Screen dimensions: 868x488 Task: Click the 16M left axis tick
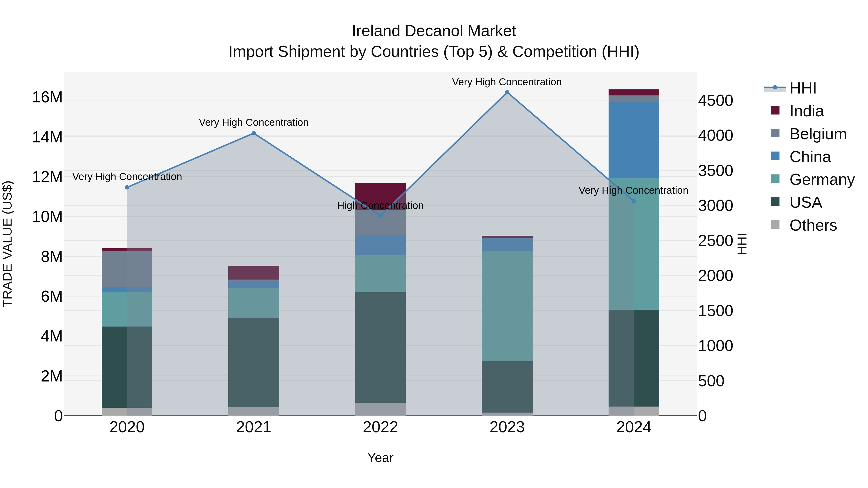tap(47, 97)
